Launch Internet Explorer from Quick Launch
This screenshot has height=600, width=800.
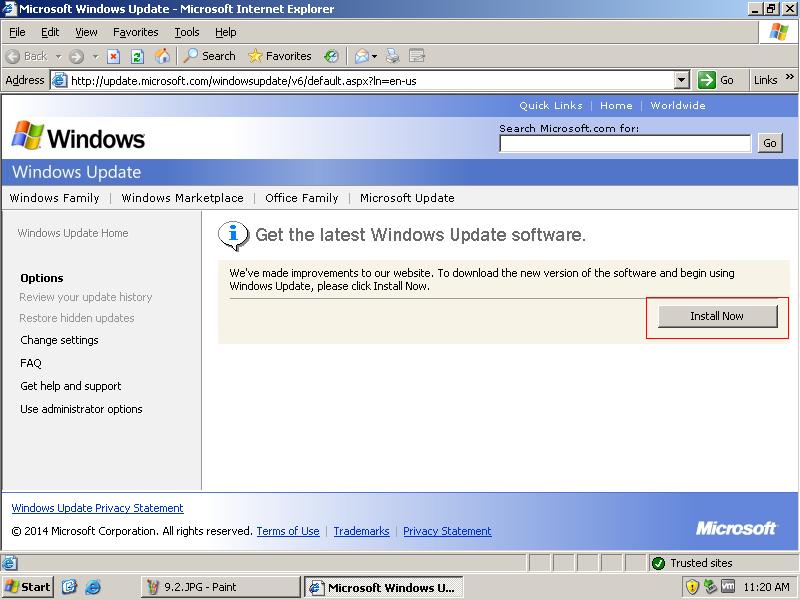93,587
